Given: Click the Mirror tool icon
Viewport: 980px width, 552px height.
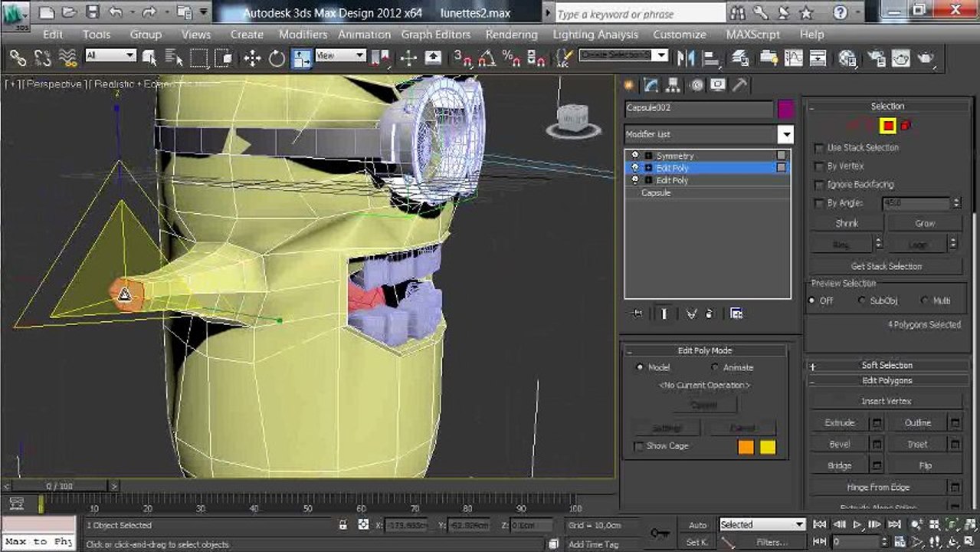Looking at the screenshot, I should point(686,58).
